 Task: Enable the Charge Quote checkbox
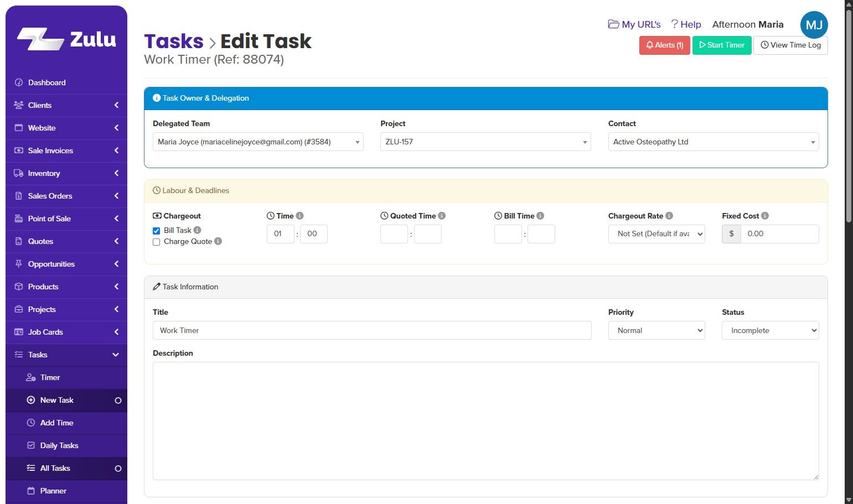pyautogui.click(x=157, y=242)
